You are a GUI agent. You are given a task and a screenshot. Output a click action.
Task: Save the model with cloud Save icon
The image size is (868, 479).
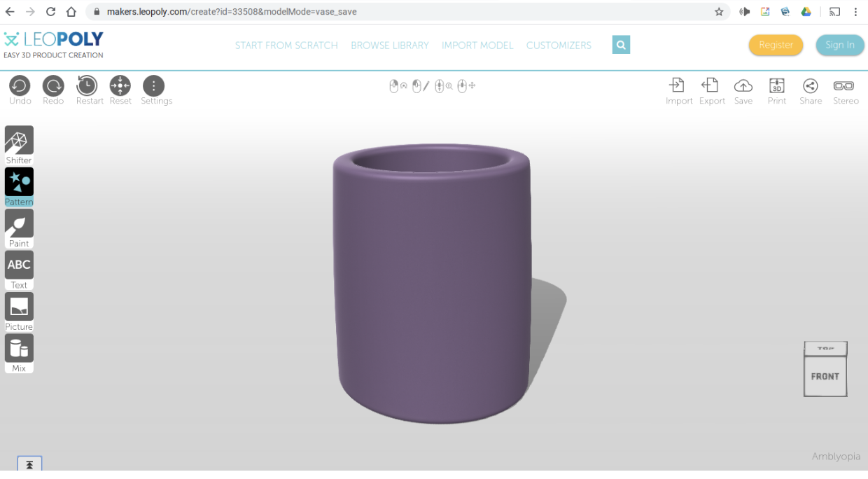coord(743,86)
